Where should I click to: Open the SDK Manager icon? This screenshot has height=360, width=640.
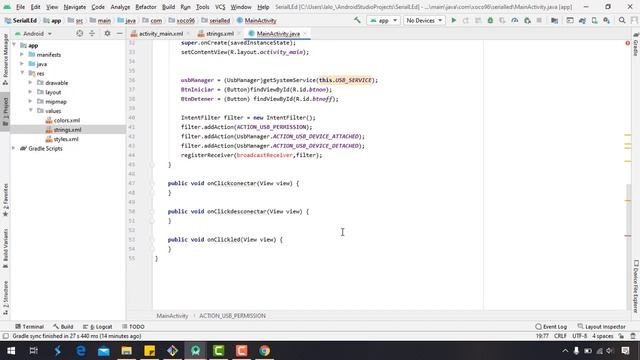pos(607,20)
